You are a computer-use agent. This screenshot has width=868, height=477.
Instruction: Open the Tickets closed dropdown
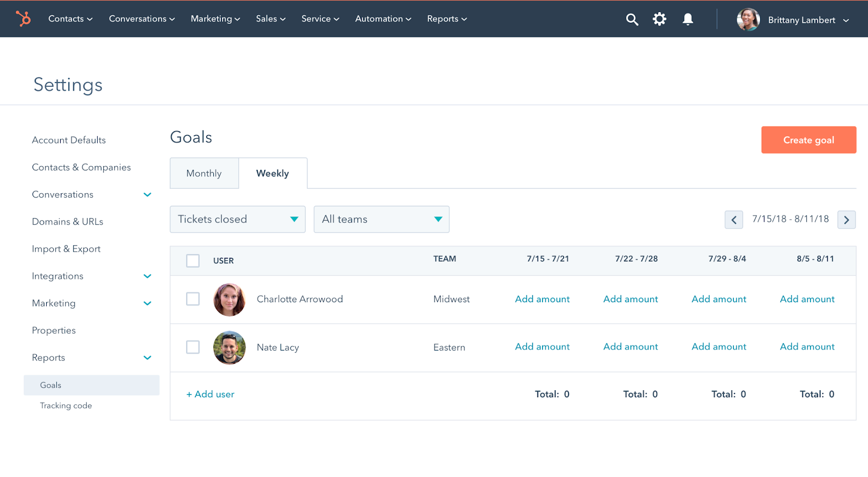238,219
